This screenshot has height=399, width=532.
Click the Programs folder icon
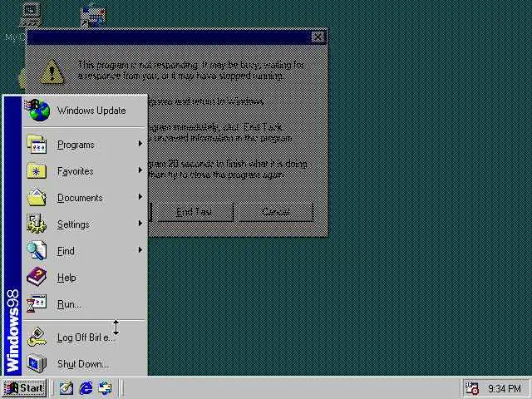point(37,144)
